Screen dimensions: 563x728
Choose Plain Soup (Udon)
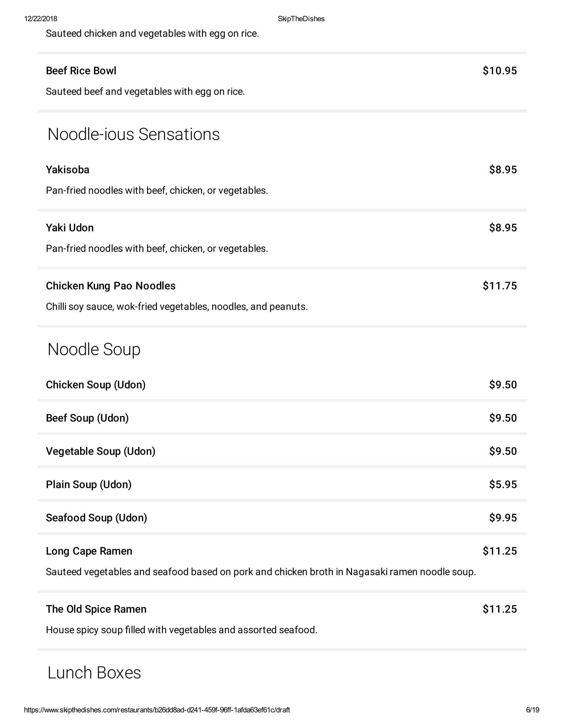[x=89, y=484]
